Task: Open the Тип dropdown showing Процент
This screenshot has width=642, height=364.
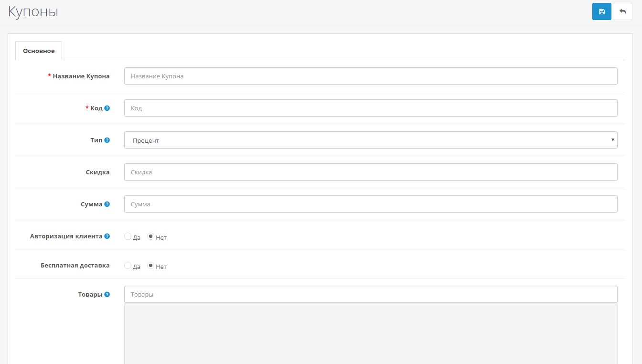Action: coord(370,140)
